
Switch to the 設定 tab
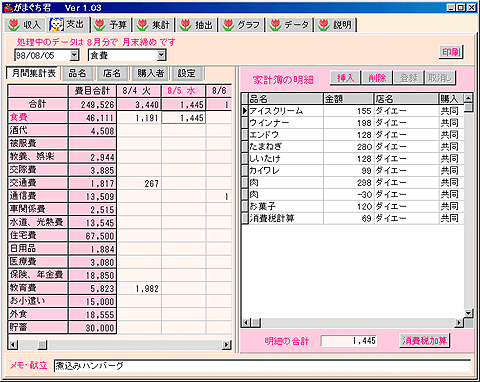(186, 73)
